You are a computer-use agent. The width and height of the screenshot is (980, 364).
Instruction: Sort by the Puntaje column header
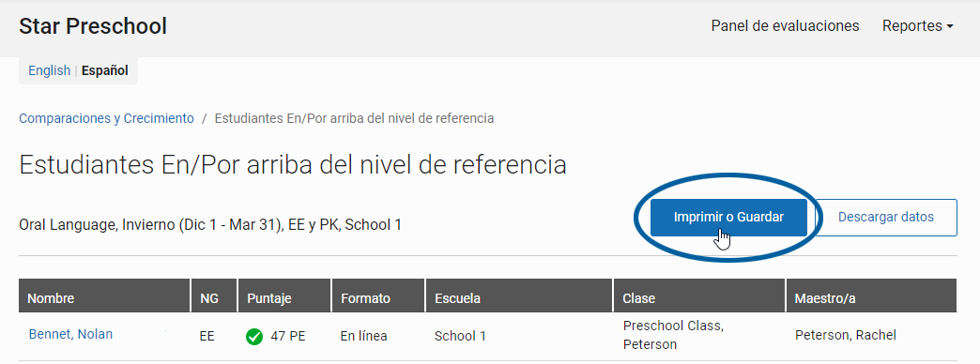point(284,298)
